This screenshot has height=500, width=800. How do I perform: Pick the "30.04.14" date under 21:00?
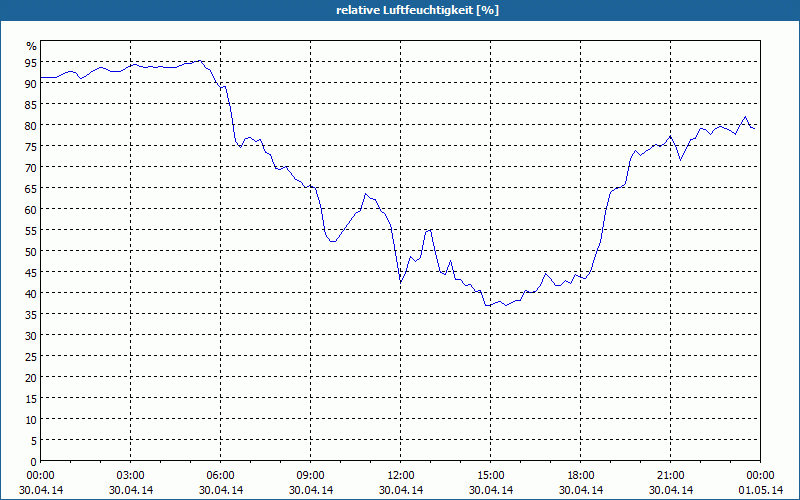670,490
